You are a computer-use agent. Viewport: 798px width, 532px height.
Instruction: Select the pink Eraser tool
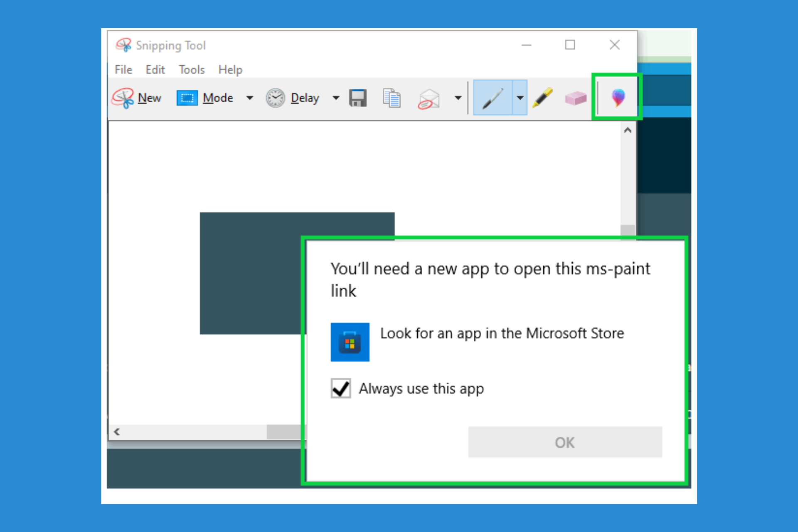click(576, 99)
